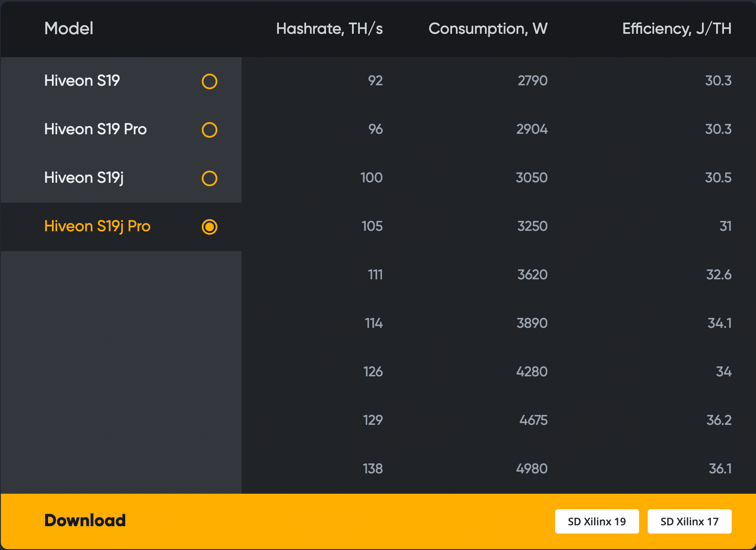Click the Model column header
756x550 pixels.
[69, 29]
